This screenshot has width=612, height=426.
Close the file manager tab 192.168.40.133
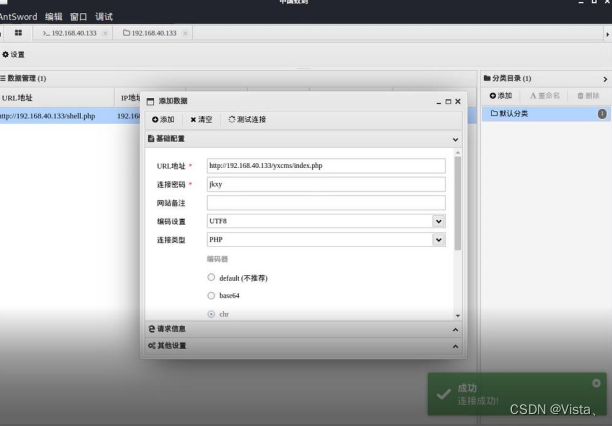[x=185, y=33]
